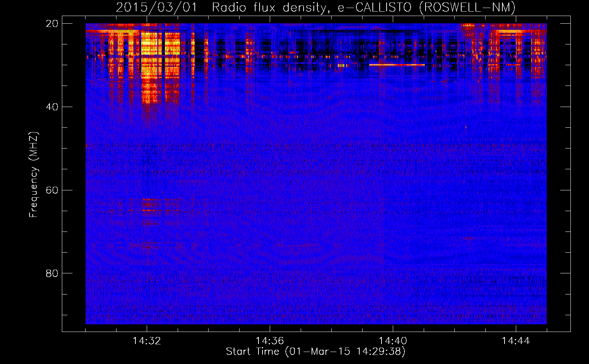Click the time tick label "14:36"

(x=270, y=341)
